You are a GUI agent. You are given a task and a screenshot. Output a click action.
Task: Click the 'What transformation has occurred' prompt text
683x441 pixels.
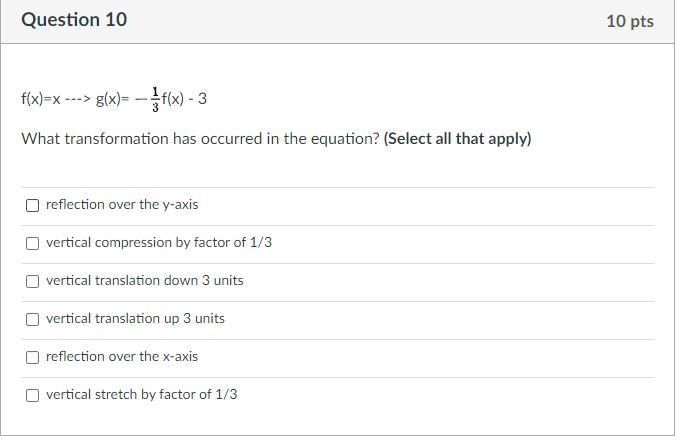pyautogui.click(x=200, y=139)
